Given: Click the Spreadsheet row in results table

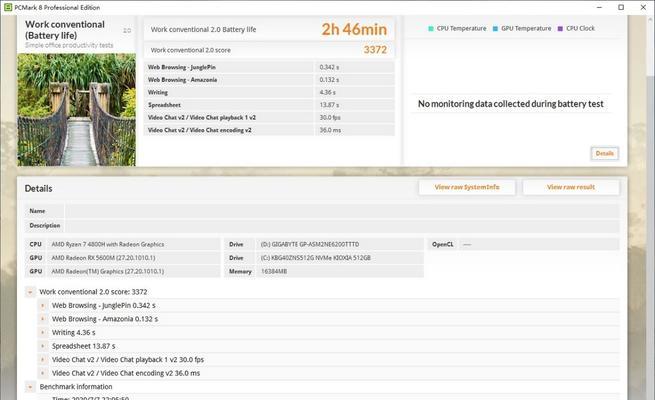Looking at the screenshot, I should (269, 105).
